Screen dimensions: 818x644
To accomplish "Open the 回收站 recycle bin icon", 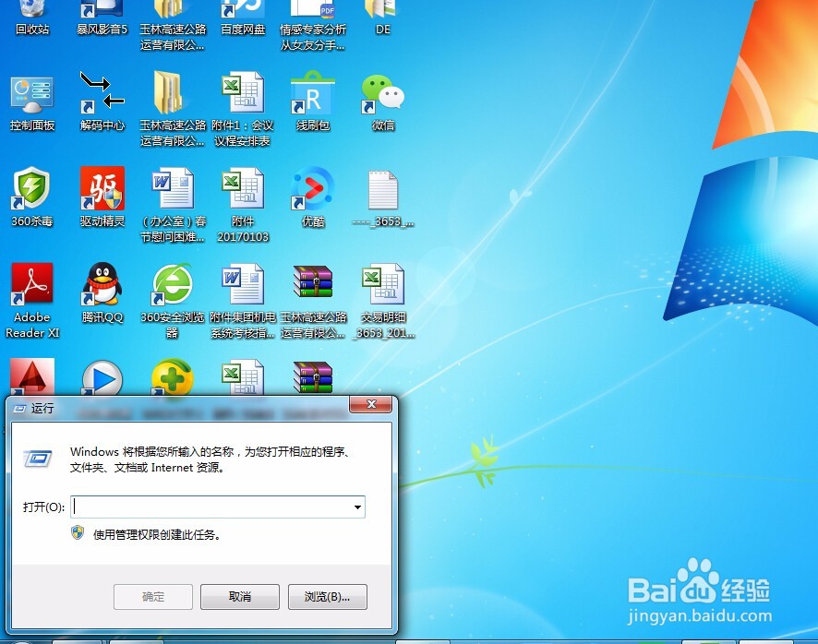I will (32, 18).
